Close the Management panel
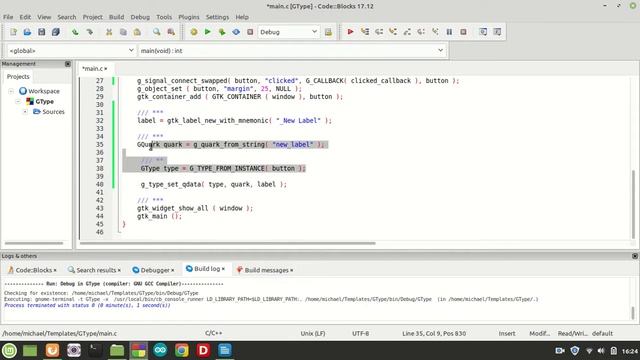 (x=68, y=64)
